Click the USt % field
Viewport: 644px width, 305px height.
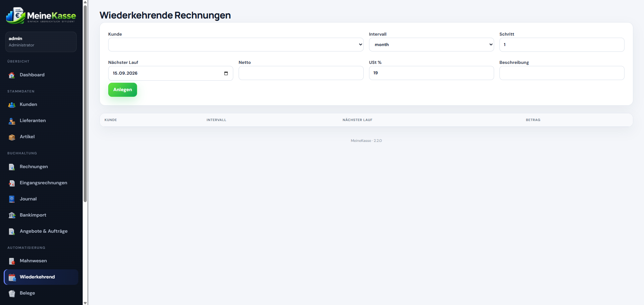431,73
